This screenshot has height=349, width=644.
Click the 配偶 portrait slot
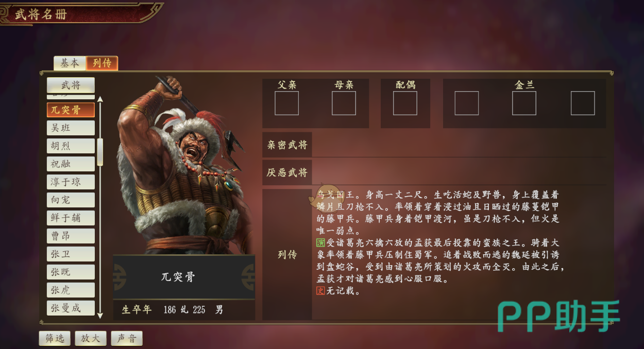coord(405,103)
